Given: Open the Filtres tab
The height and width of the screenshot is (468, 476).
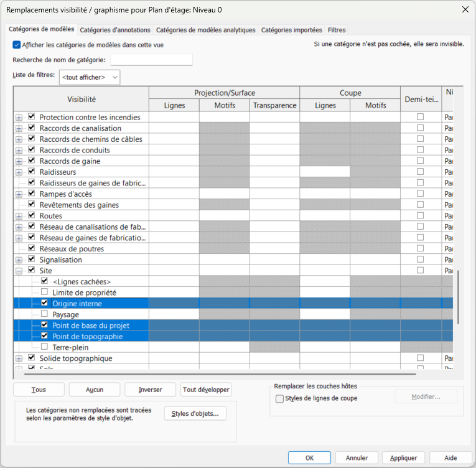Looking at the screenshot, I should [337, 30].
